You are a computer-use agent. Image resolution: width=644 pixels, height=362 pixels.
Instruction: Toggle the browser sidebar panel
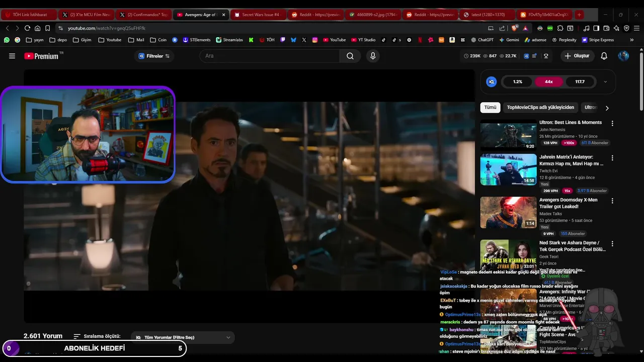(596, 28)
